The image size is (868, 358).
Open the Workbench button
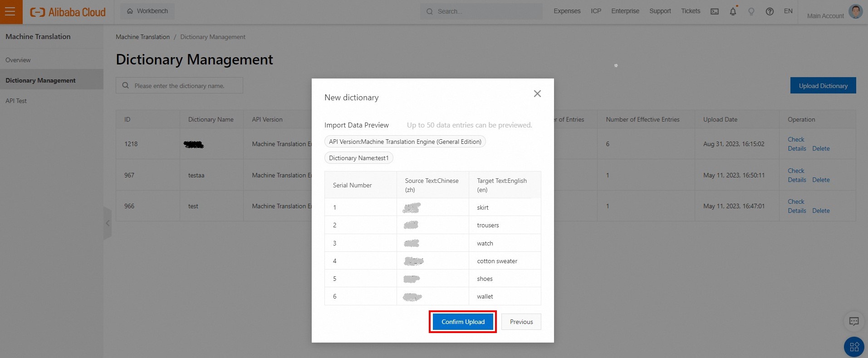(x=147, y=11)
